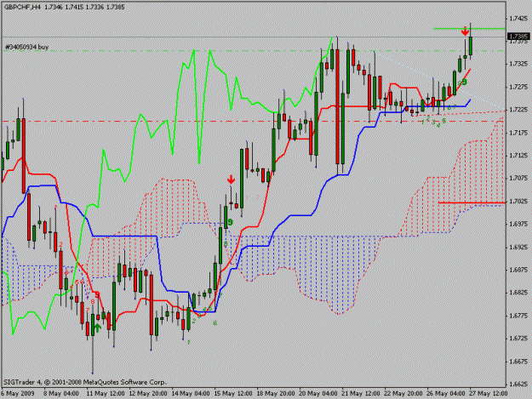Image resolution: width=532 pixels, height=399 pixels.
Task: Click the 14 May 04:00 time label
Action: [x=191, y=393]
